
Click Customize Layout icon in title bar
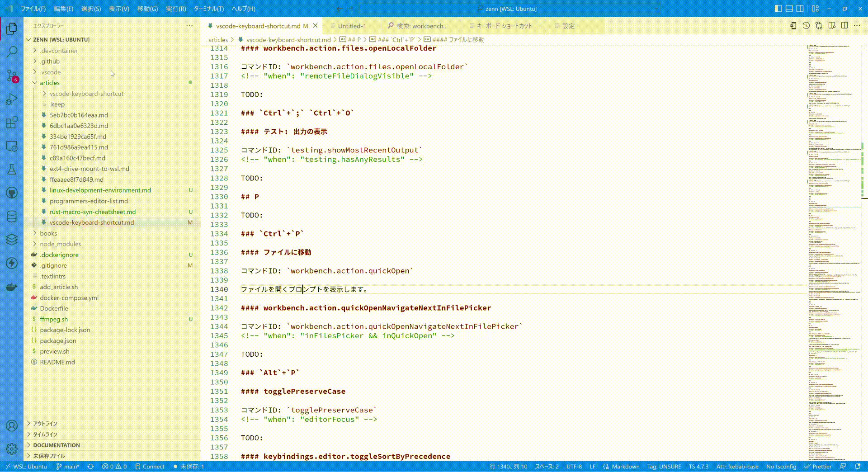pyautogui.click(x=815, y=9)
